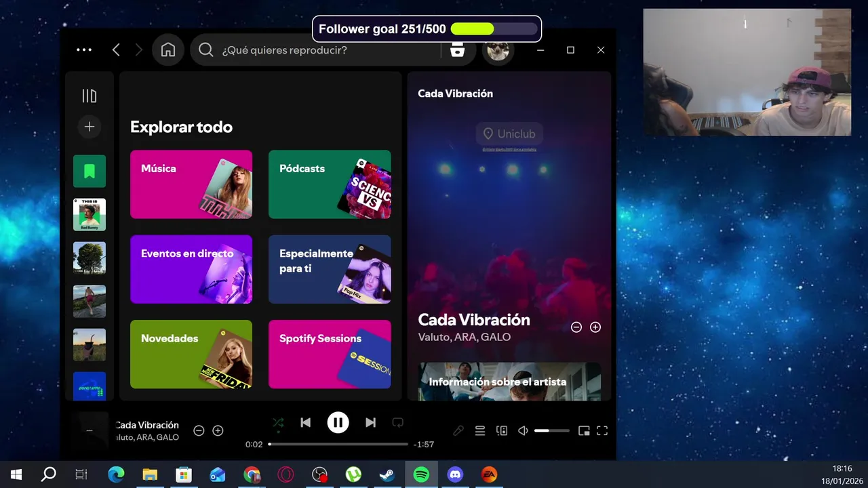Open the Windows Start menu
Screen dimensions: 868x488
pos(16,474)
